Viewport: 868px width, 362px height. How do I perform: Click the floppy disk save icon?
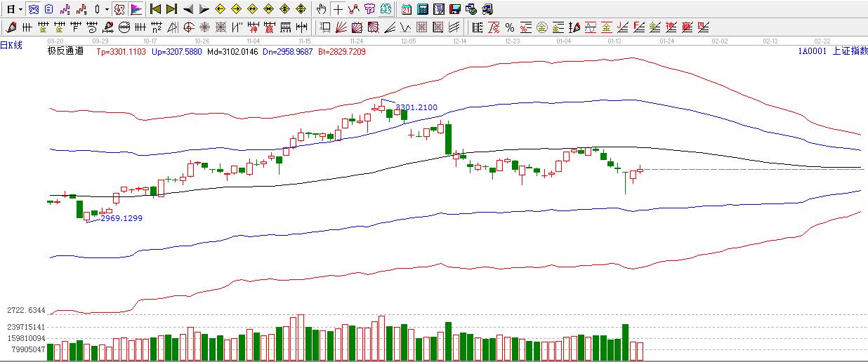click(454, 9)
